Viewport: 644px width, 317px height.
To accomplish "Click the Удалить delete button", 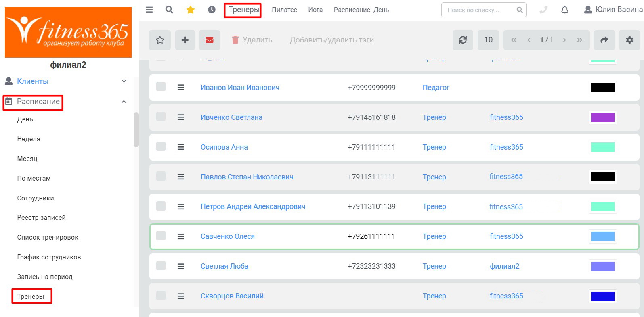I will click(x=252, y=40).
